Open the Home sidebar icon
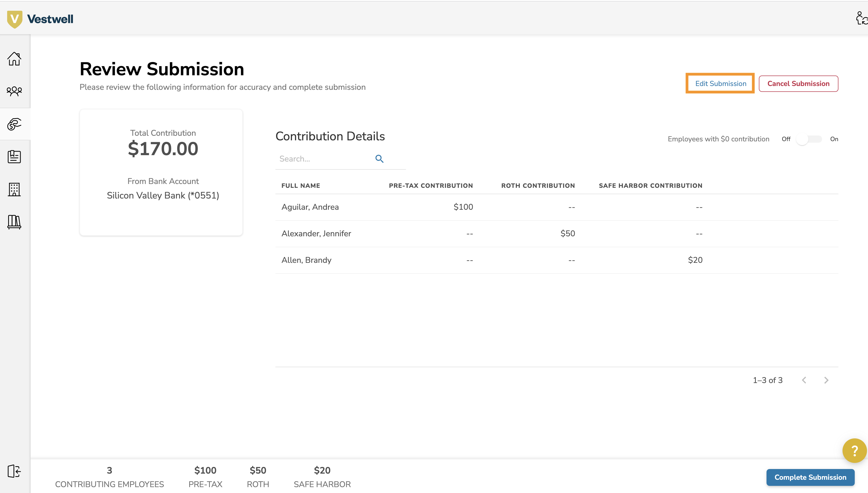The height and width of the screenshot is (493, 868). coord(14,59)
